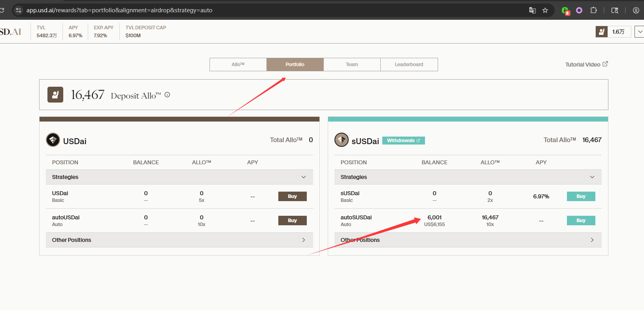Click the sUSDai row 6.97% APY

click(x=541, y=196)
